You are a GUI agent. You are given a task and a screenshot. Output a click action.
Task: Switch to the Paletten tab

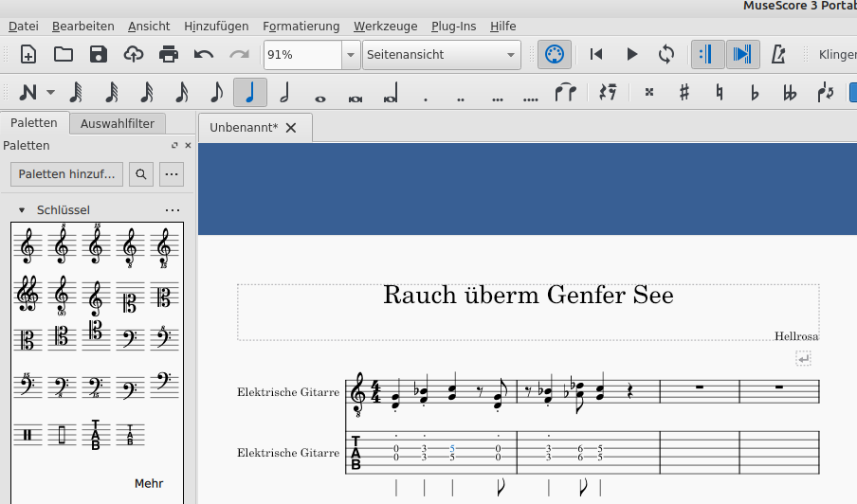click(34, 123)
